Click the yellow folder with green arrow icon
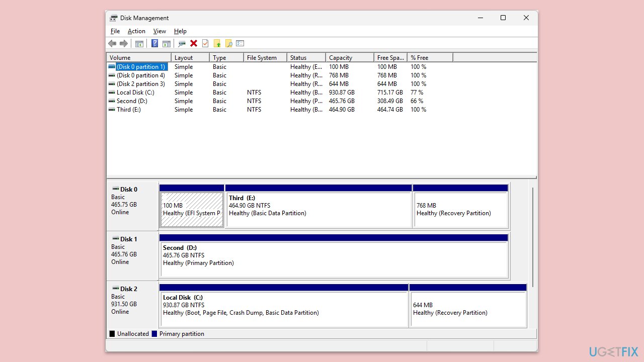Viewport: 644px width, 362px height. tap(217, 44)
